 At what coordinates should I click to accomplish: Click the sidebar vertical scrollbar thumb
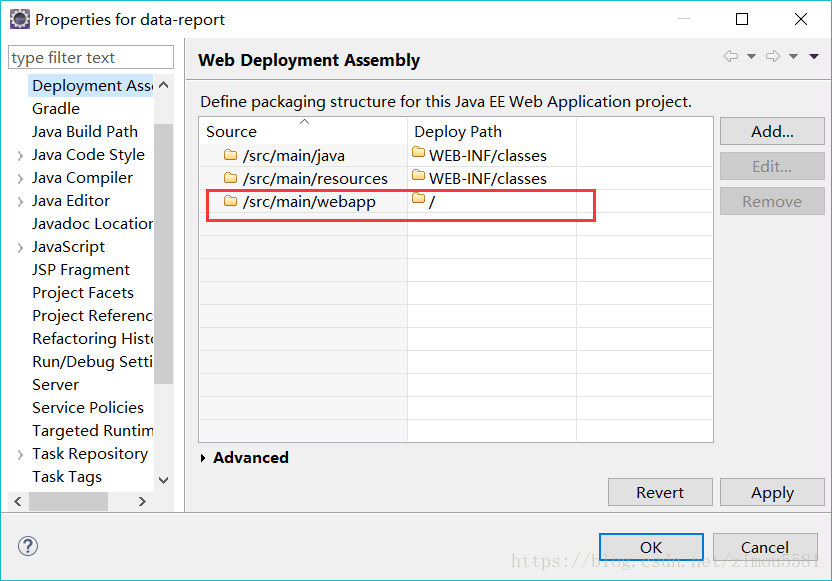click(163, 250)
